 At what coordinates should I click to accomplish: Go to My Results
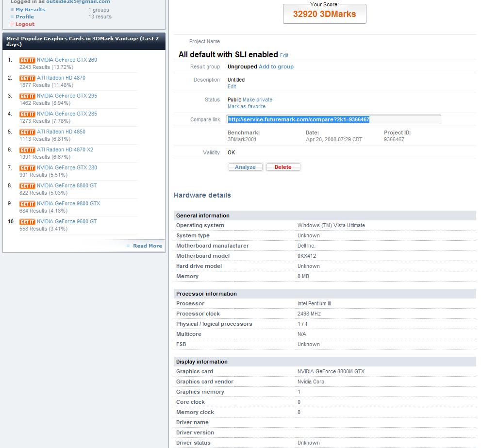coord(31,10)
